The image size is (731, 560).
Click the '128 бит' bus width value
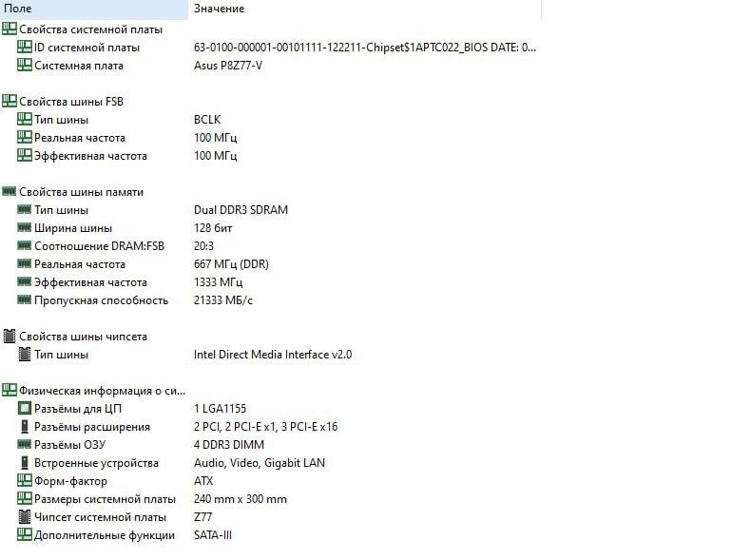[x=213, y=228]
